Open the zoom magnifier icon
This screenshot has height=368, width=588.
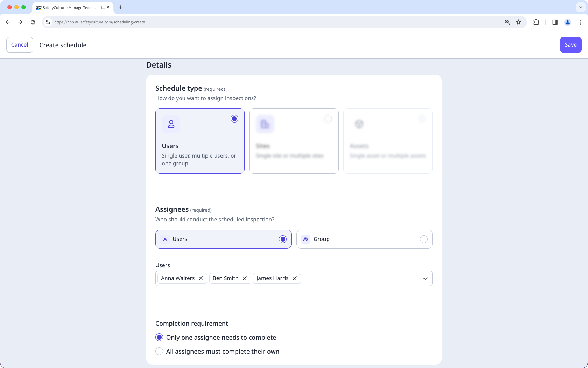click(x=507, y=22)
